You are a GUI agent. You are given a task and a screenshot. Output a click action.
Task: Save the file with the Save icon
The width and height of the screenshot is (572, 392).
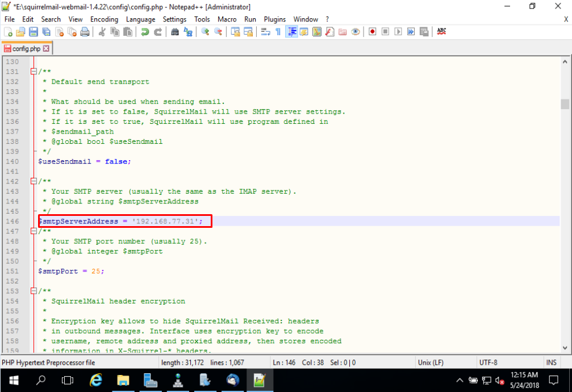34,32
